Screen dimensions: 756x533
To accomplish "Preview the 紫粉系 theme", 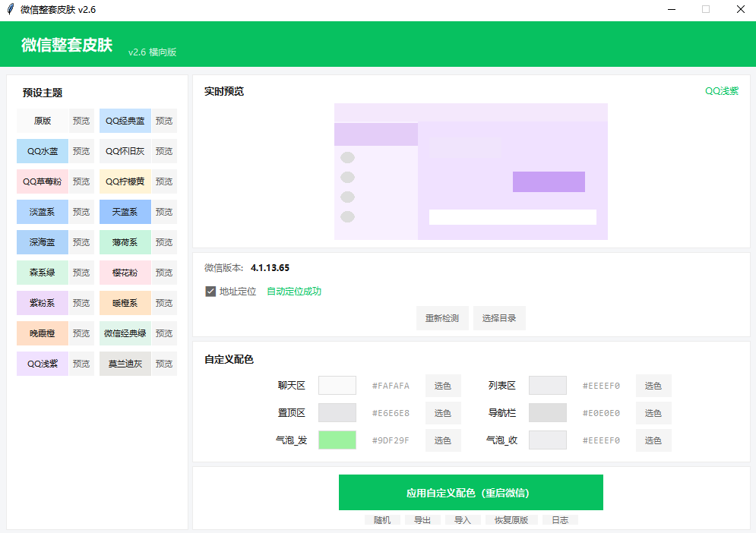I will coord(81,303).
